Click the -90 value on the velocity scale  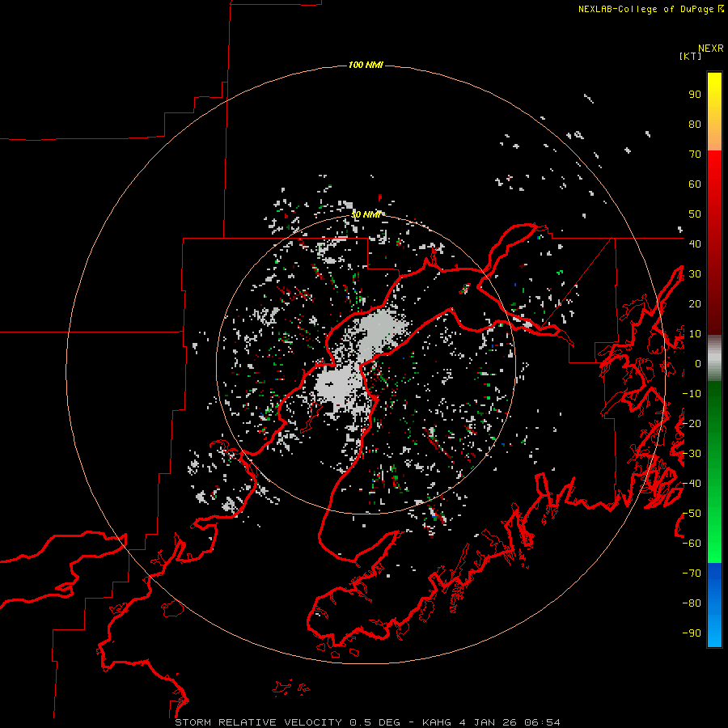(692, 633)
